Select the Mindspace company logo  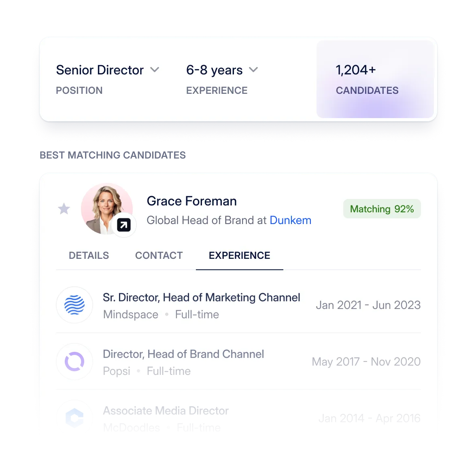(x=74, y=305)
